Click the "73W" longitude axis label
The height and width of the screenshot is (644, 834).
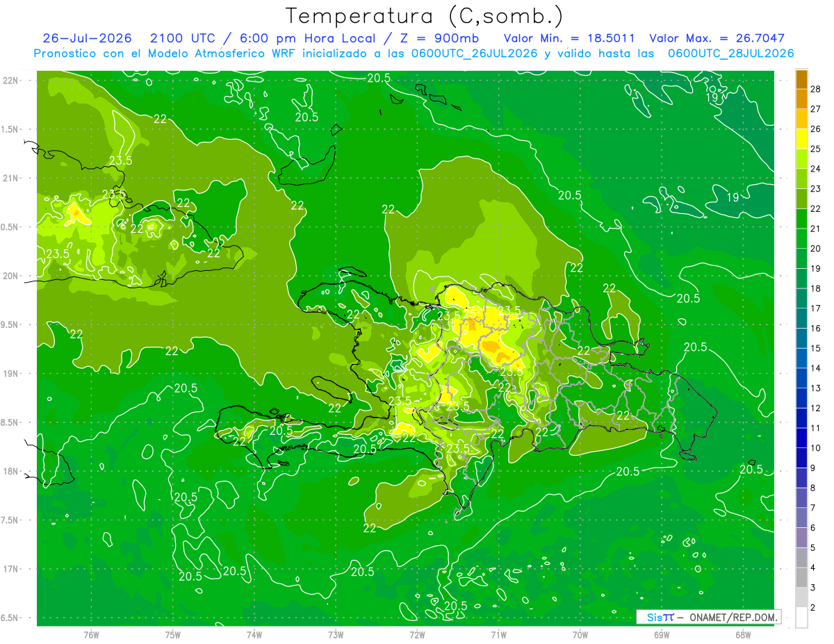336,634
